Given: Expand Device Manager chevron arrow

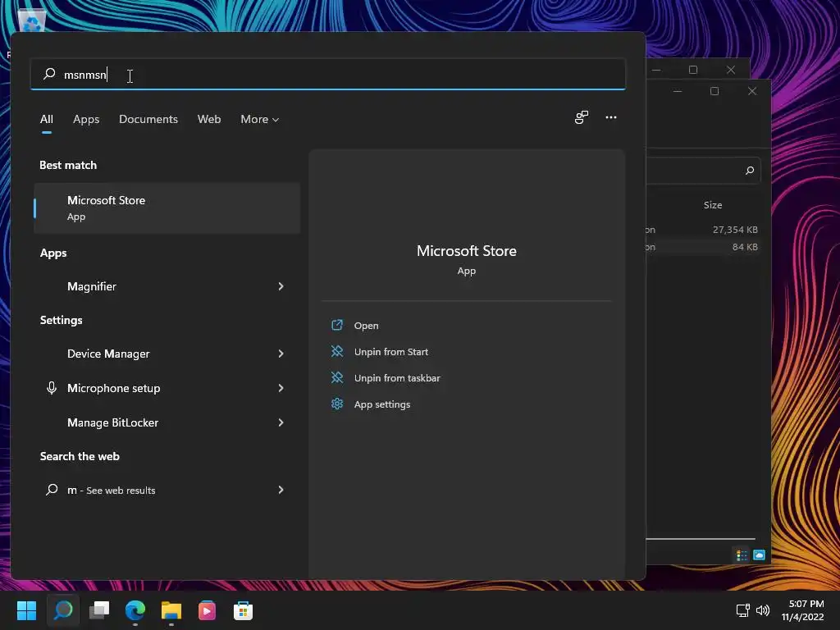Looking at the screenshot, I should pos(281,354).
